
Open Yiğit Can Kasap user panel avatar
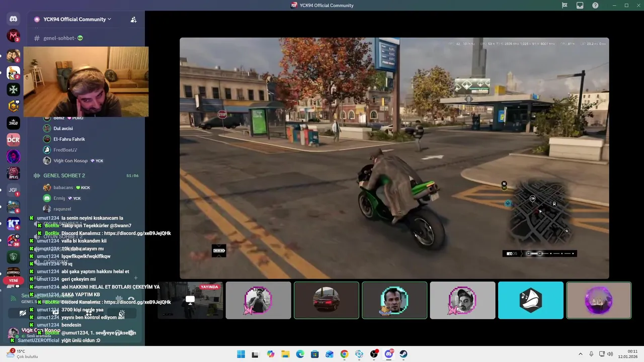pos(14,332)
